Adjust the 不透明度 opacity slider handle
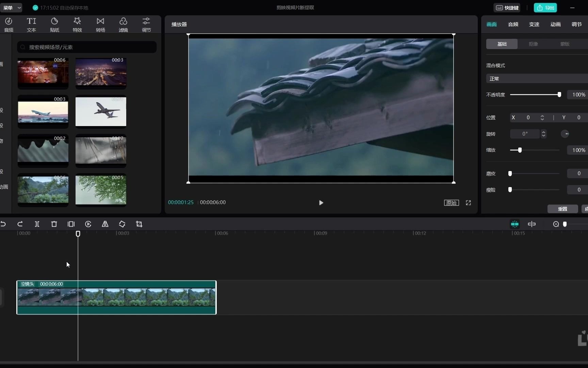588x368 pixels. [x=559, y=95]
